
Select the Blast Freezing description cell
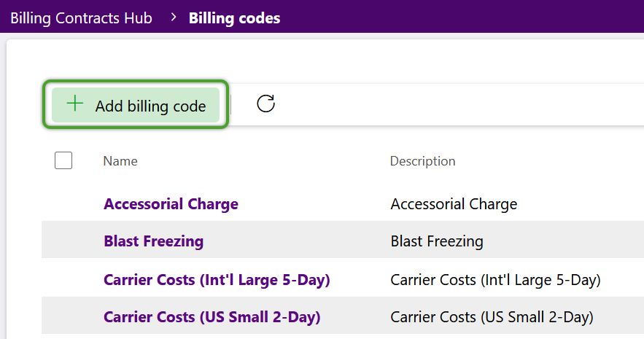click(x=437, y=241)
